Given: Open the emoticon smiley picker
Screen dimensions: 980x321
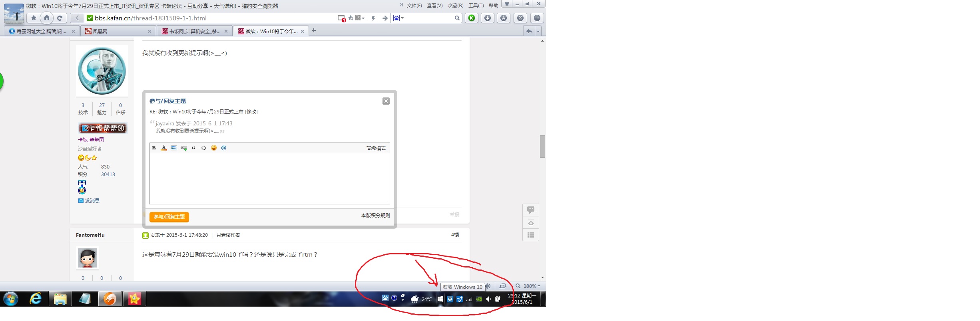Looking at the screenshot, I should 214,148.
